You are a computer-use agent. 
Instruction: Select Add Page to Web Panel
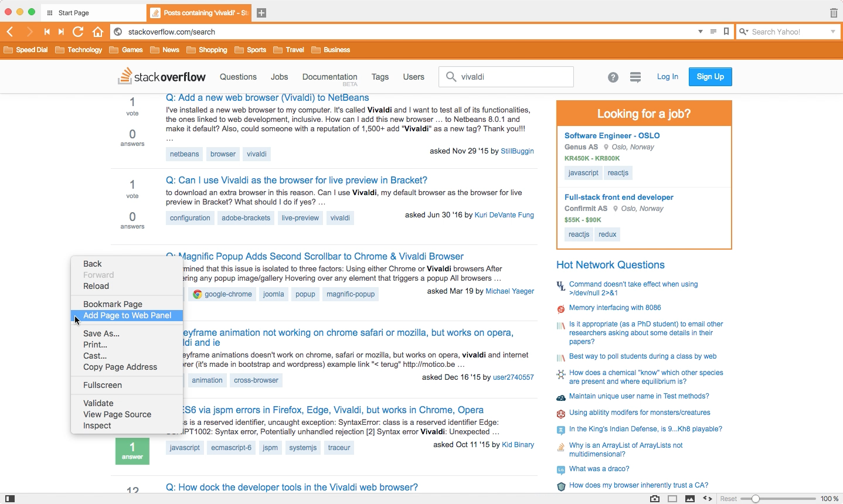click(127, 315)
